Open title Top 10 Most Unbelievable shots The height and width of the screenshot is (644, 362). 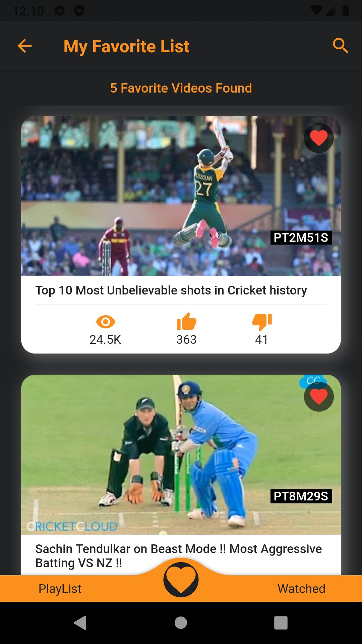pos(171,290)
